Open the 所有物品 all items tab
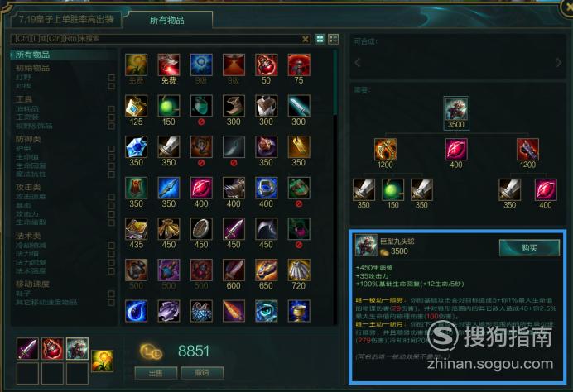The image size is (573, 392). pos(167,20)
